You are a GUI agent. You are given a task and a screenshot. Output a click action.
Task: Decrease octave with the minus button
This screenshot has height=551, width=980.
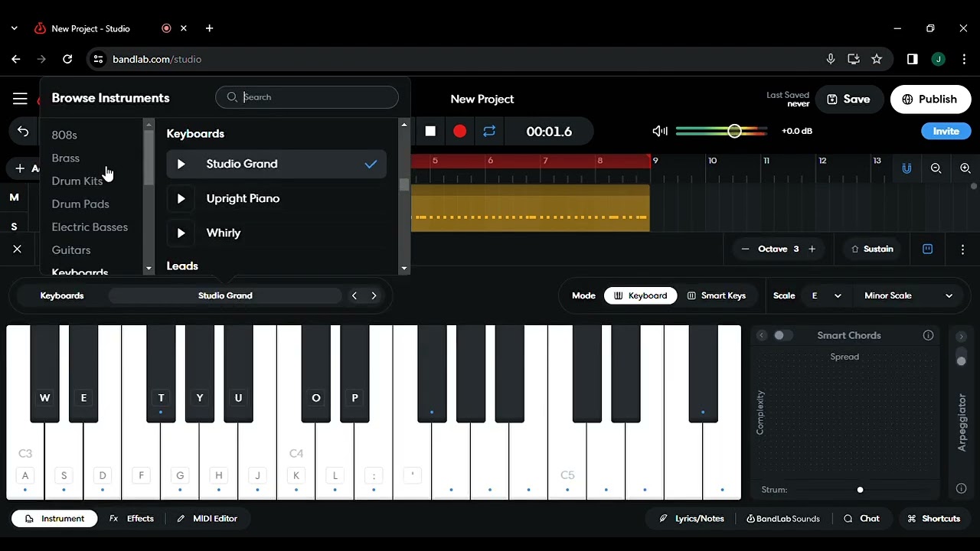tap(745, 249)
